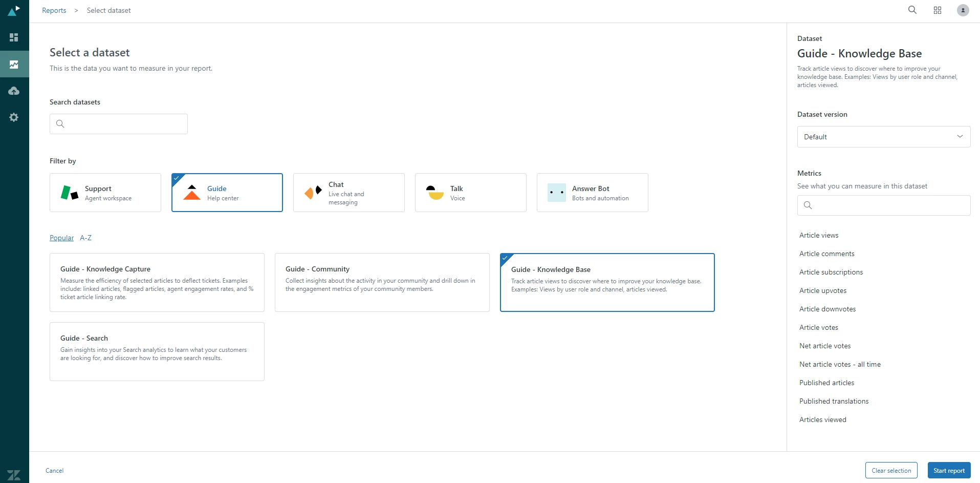Viewport: 980px width, 483px height.
Task: Click the Articles viewed metric
Action: 823,419
